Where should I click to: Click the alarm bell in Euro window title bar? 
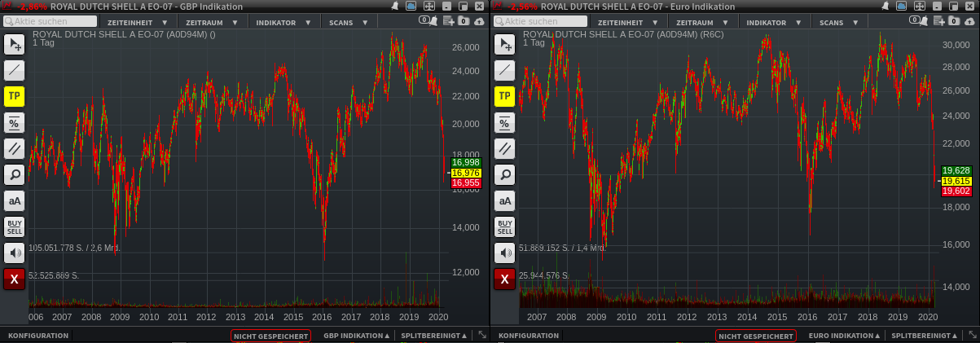pyautogui.click(x=886, y=6)
